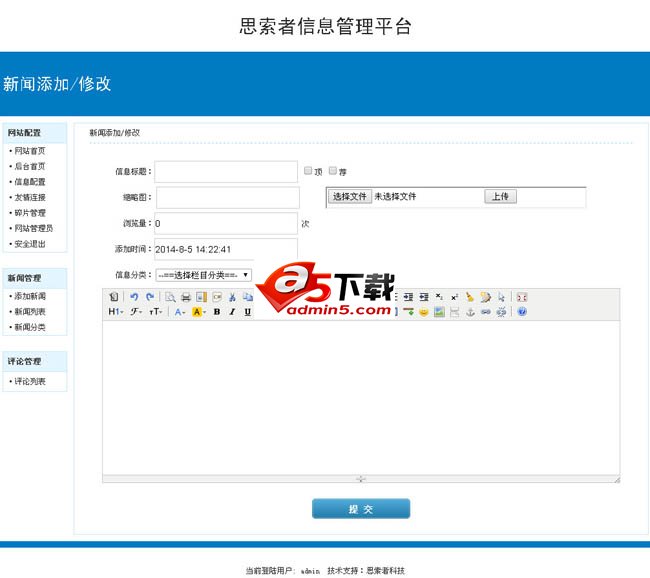Apply superscript formatting
This screenshot has height=578, width=650.
(x=454, y=297)
